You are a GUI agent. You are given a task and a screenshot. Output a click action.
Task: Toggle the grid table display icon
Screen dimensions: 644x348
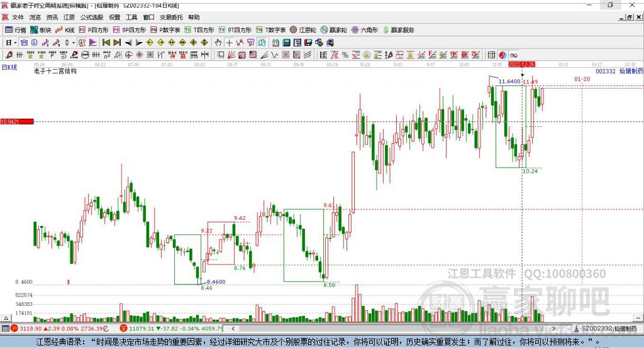(x=491, y=55)
